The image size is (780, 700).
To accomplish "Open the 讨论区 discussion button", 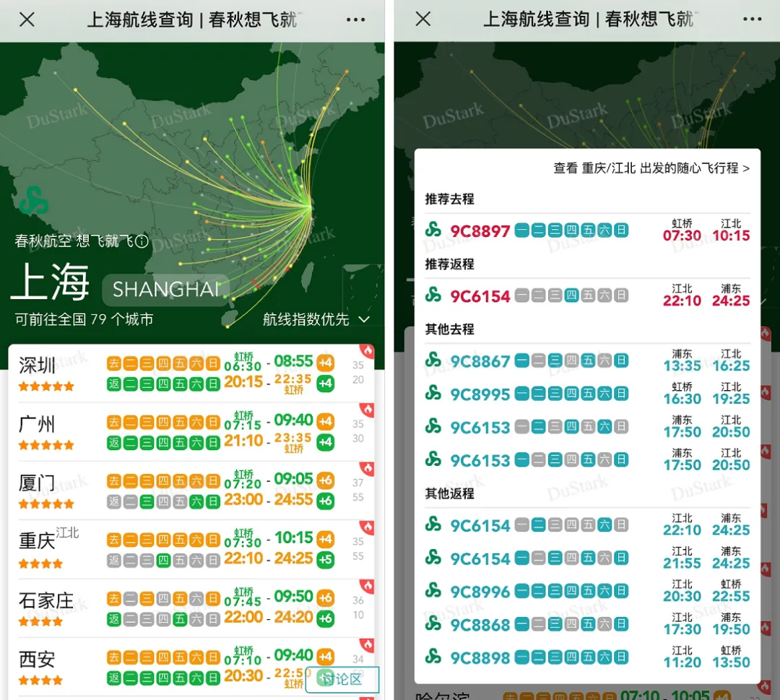I will point(342,679).
